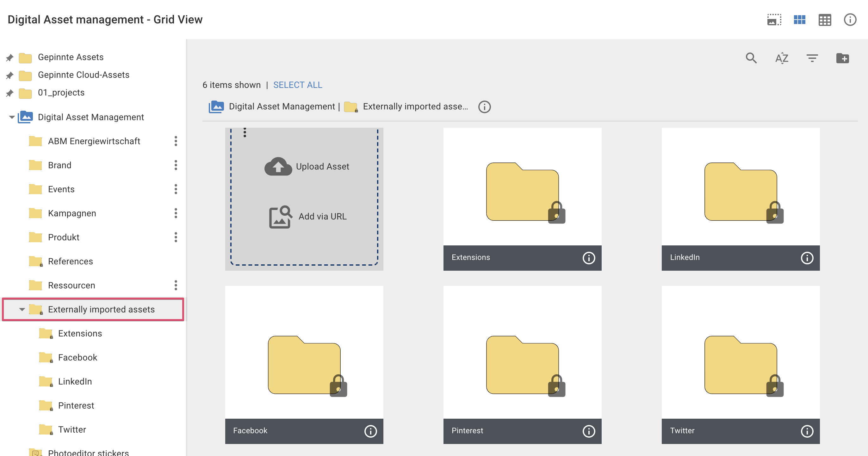
Task: Click SELECT ALL link
Action: [x=298, y=85]
